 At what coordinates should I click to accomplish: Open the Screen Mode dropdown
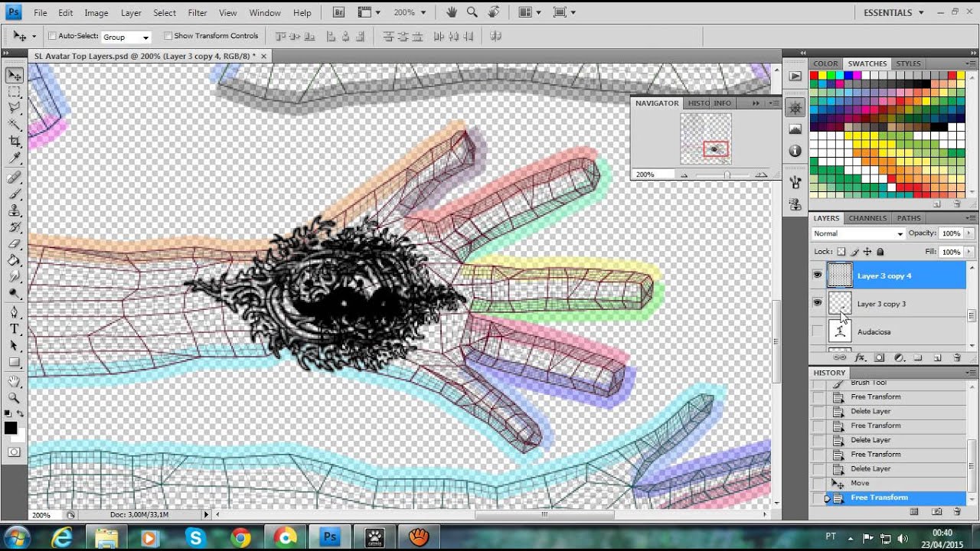click(564, 12)
